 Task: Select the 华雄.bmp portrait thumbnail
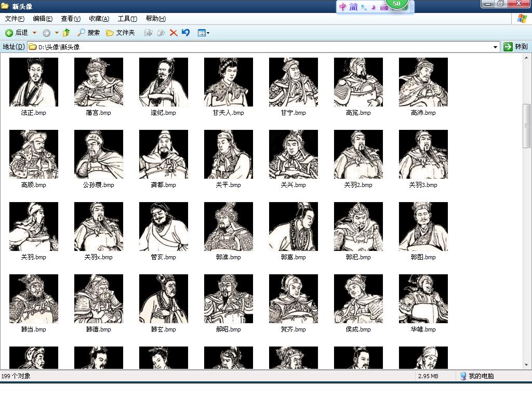[423, 299]
